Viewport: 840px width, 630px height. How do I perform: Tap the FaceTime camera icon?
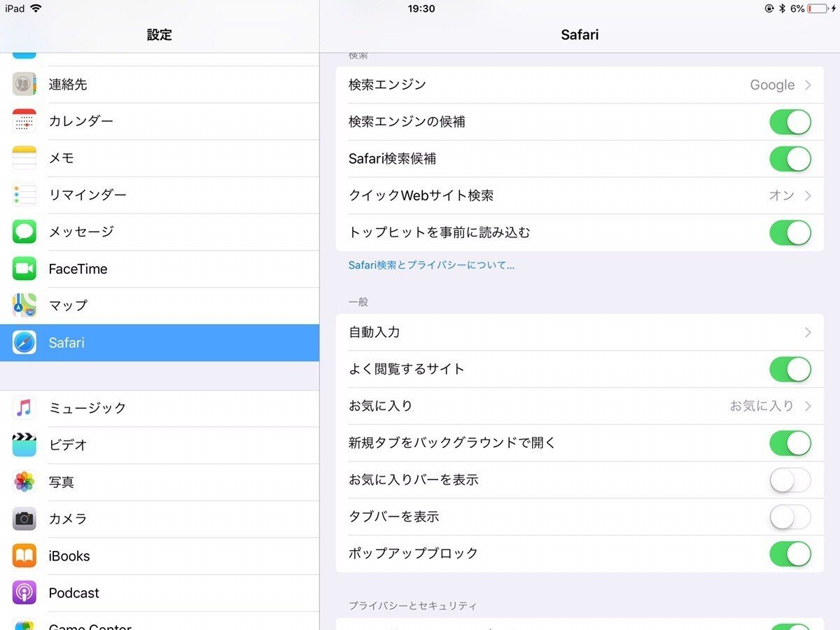point(24,269)
